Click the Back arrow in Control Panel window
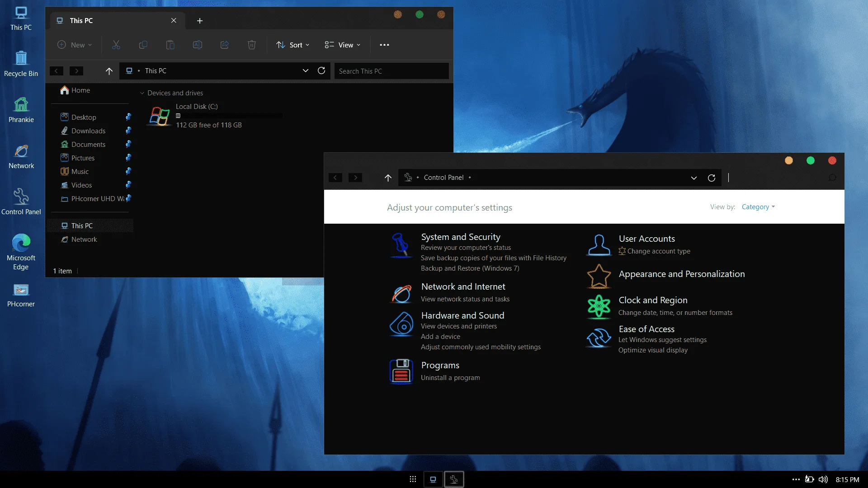The width and height of the screenshot is (868, 488). click(x=335, y=178)
